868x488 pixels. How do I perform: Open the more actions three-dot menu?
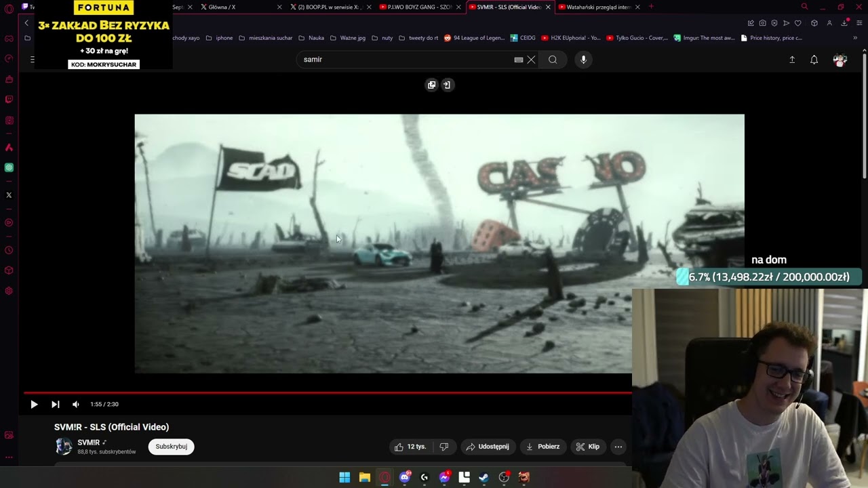618,447
